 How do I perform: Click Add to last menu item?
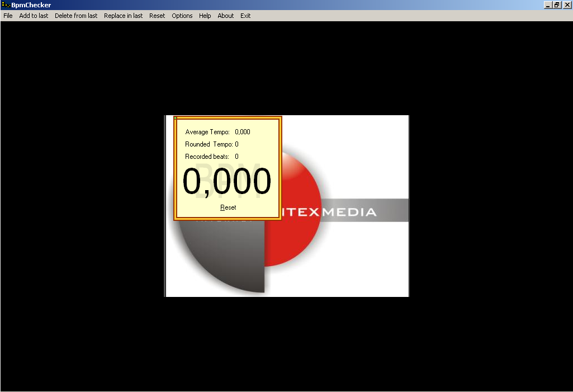[34, 16]
